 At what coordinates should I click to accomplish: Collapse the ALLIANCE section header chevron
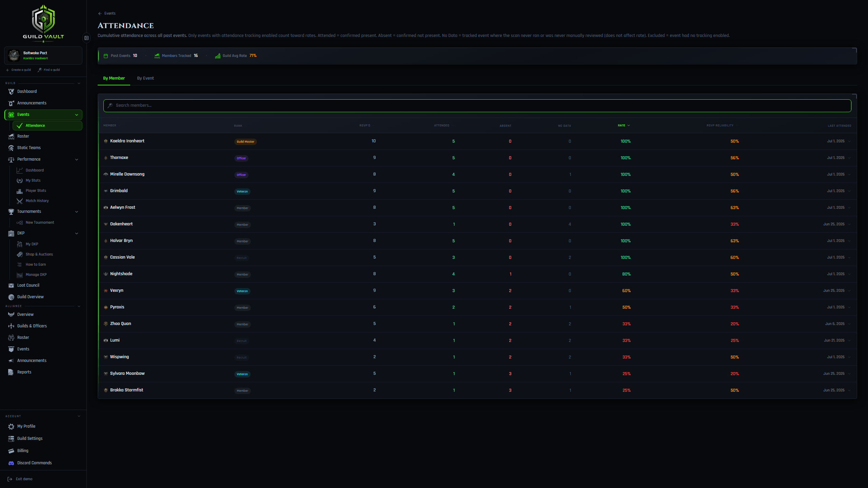coord(79,306)
